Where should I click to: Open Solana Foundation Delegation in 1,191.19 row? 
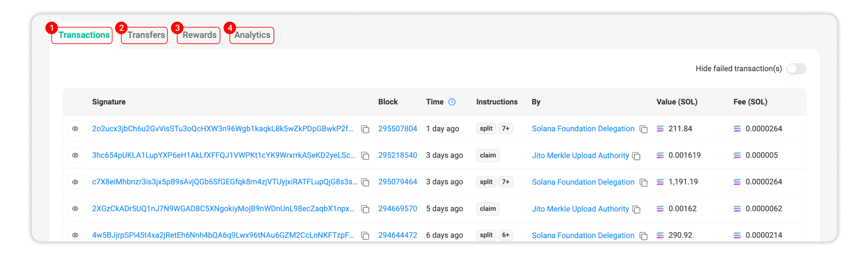pos(583,182)
